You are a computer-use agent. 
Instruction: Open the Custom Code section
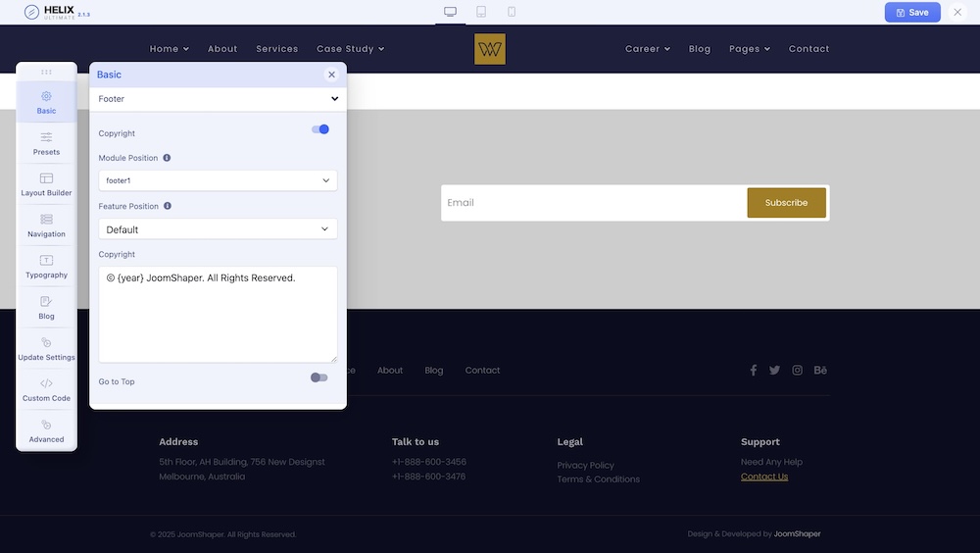(x=46, y=389)
